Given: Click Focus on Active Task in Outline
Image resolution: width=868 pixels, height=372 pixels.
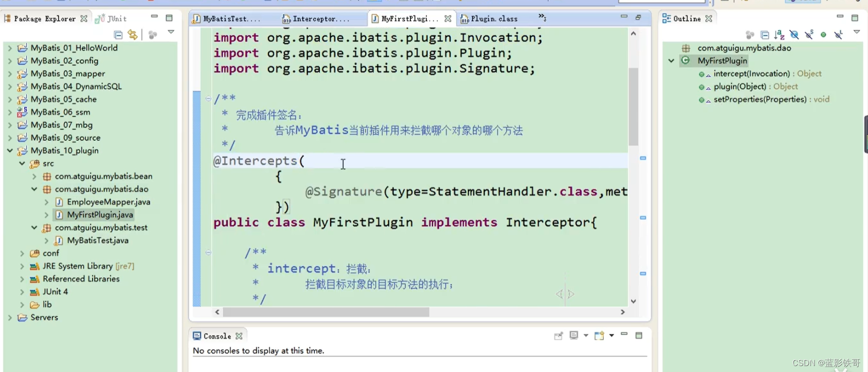Looking at the screenshot, I should (750, 35).
